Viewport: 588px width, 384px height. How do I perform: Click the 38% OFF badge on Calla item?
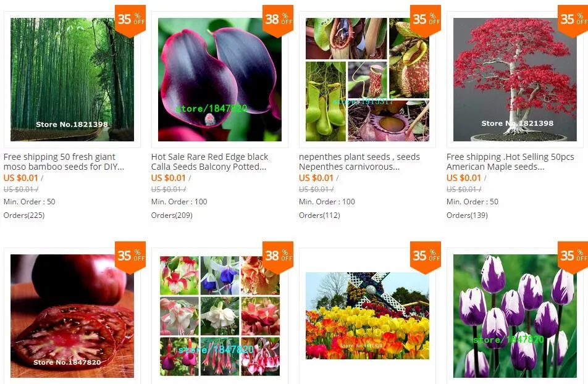pos(278,20)
